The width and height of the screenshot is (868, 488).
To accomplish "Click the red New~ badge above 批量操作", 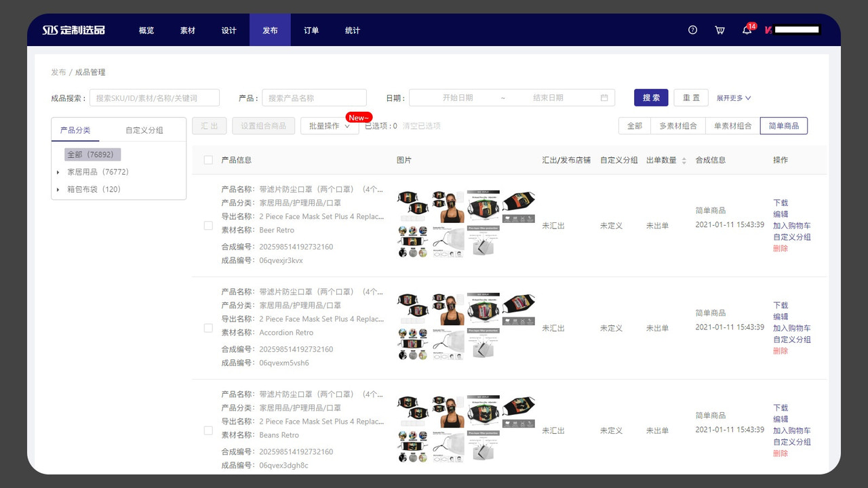I will pos(359,117).
